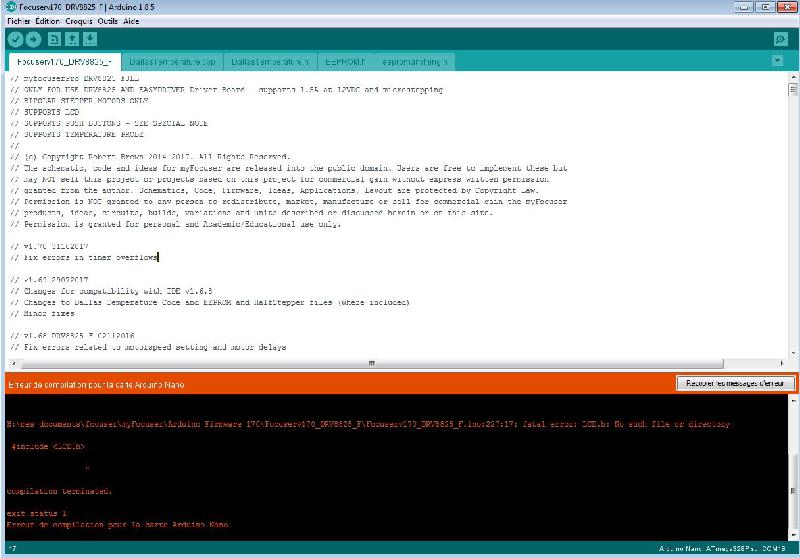Switch to the DallasTemperature.h tab

tap(270, 62)
